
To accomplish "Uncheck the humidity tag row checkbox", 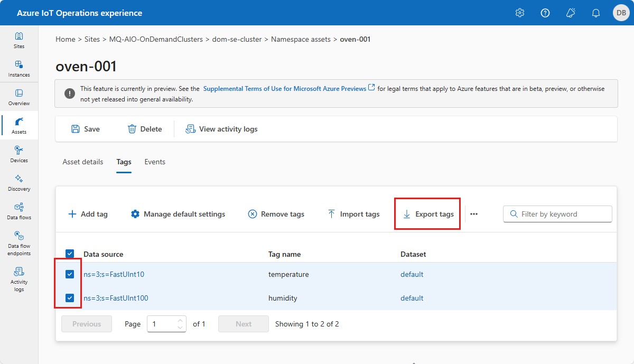I will (70, 298).
